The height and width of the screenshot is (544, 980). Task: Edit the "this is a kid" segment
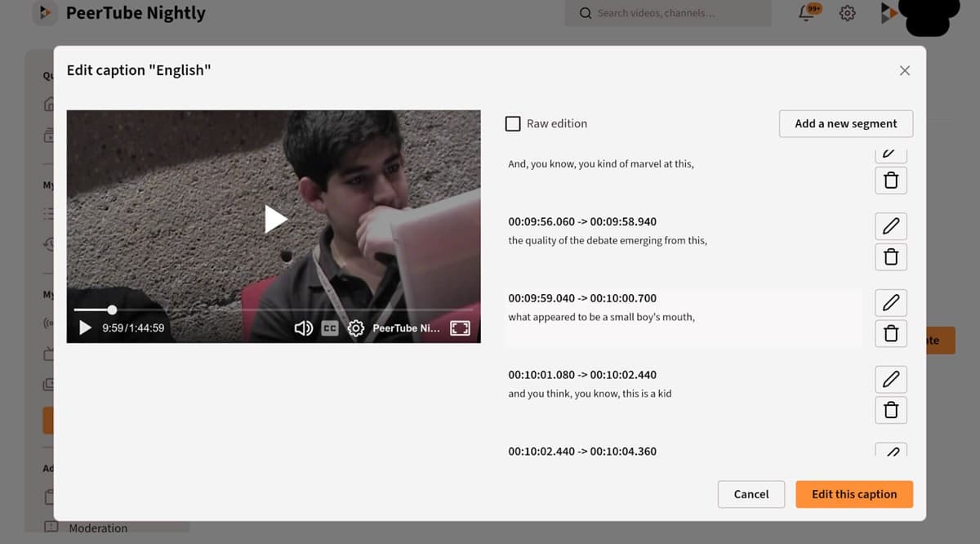891,379
